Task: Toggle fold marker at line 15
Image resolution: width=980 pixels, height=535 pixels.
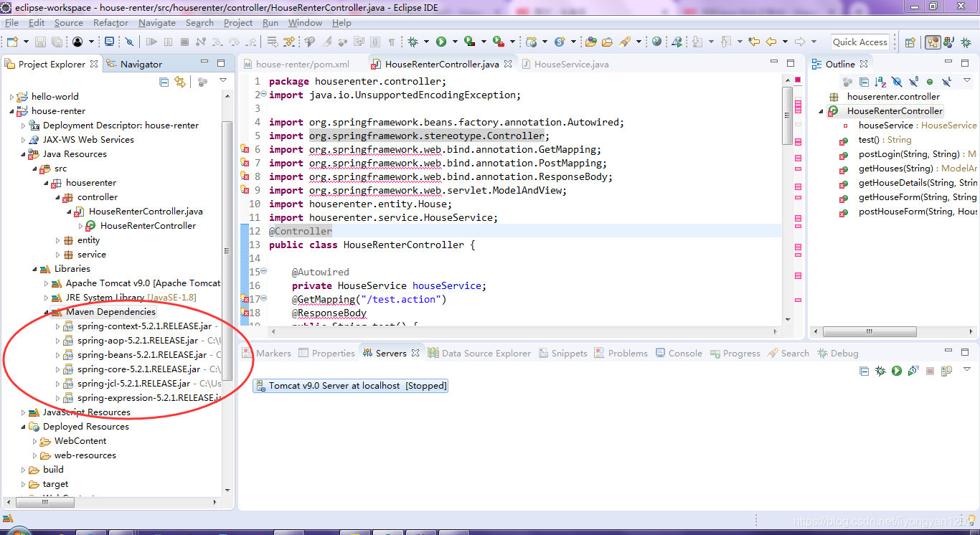Action: [x=263, y=272]
